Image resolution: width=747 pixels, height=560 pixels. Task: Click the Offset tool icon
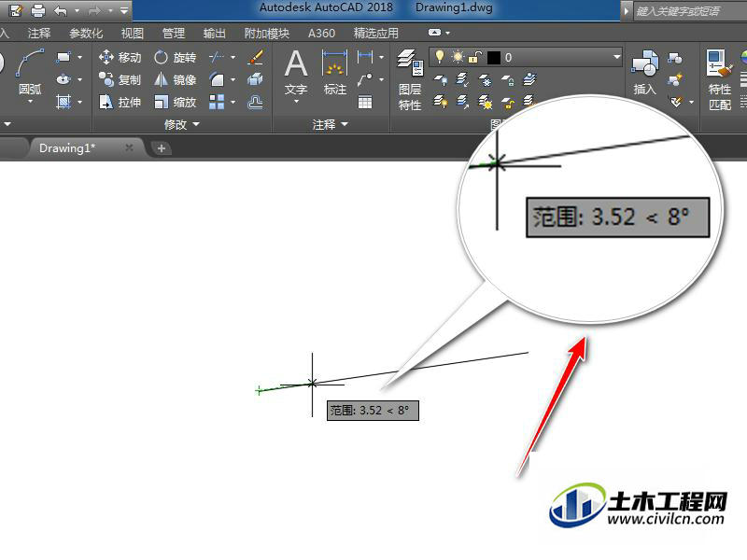click(x=256, y=102)
